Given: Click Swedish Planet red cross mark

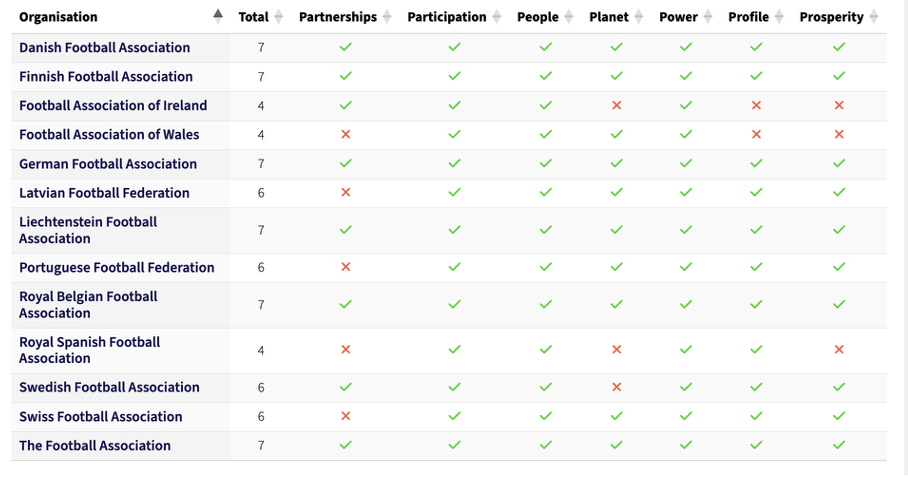Looking at the screenshot, I should 616,387.
